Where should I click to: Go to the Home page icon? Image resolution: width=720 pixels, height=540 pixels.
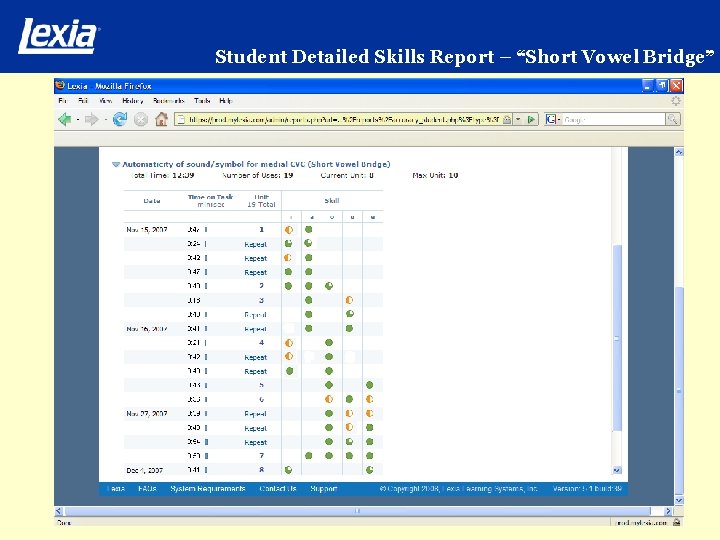161,119
